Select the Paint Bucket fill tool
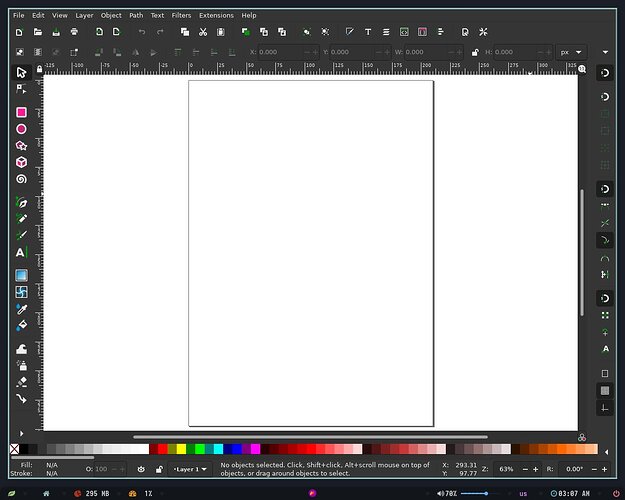 pyautogui.click(x=22, y=325)
